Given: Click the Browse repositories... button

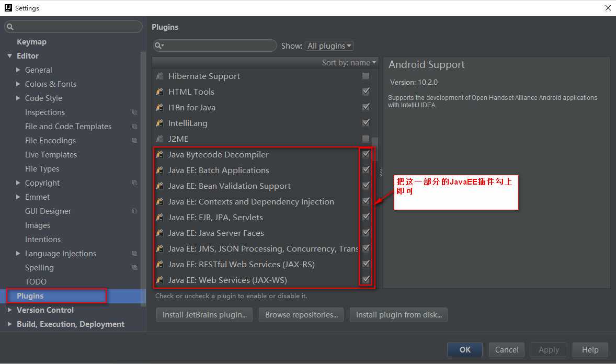Looking at the screenshot, I should click(301, 315).
